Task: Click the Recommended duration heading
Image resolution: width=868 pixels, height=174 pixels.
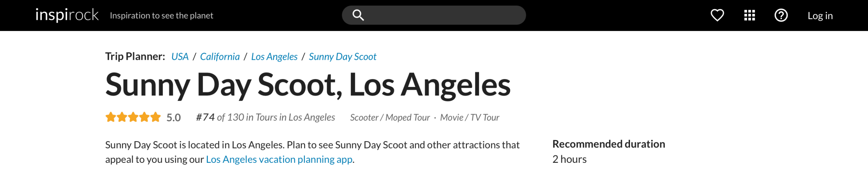Action: (x=609, y=144)
